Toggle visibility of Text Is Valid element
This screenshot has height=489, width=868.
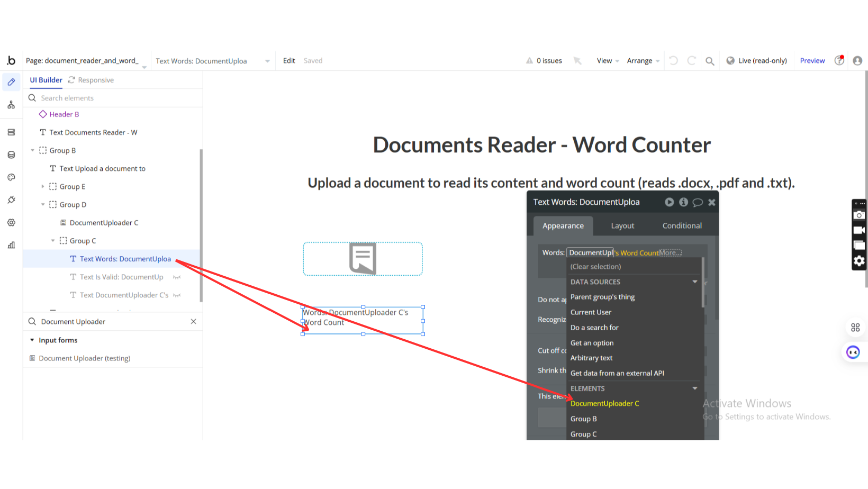[177, 277]
